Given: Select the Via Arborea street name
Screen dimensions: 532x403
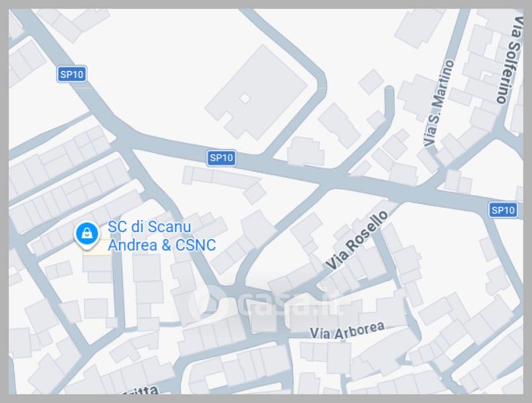Looking at the screenshot, I should click(347, 331).
